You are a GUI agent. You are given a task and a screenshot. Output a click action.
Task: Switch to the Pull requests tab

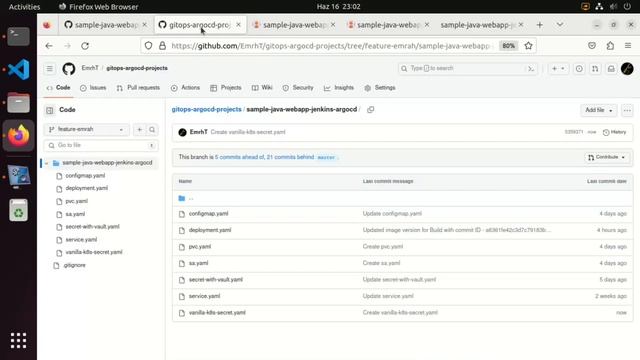138,88
